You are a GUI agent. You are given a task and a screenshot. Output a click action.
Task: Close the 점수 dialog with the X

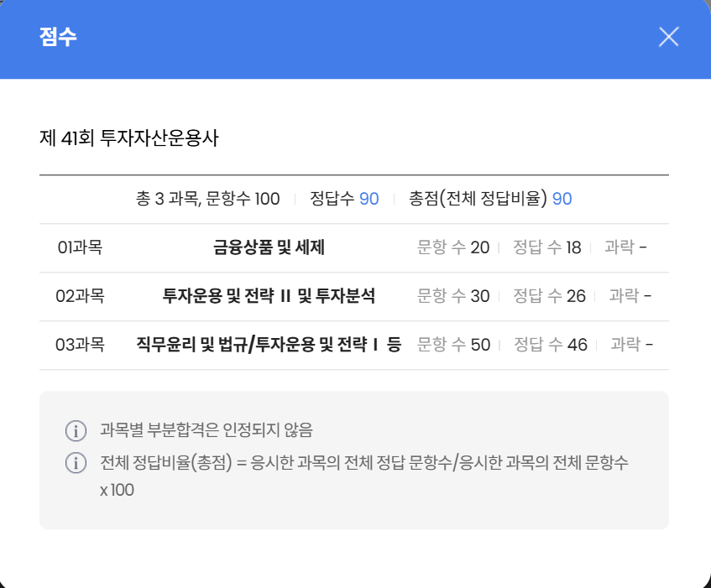tap(668, 37)
